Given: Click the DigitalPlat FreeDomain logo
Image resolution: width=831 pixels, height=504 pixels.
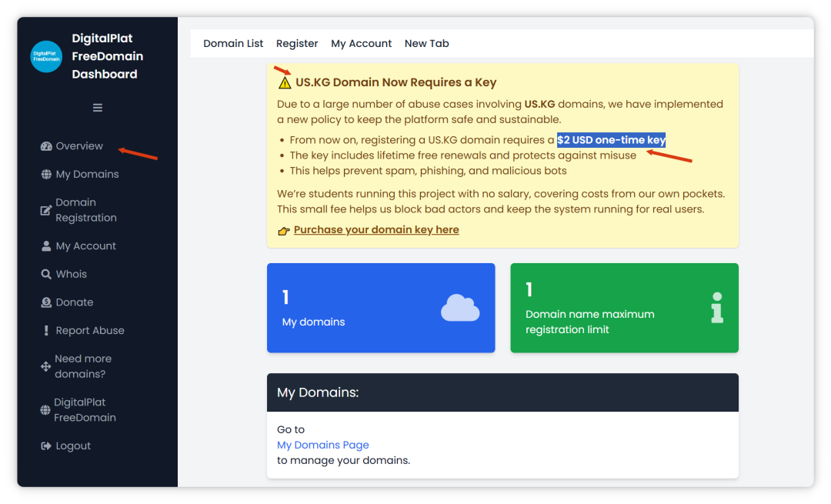Looking at the screenshot, I should pyautogui.click(x=46, y=57).
